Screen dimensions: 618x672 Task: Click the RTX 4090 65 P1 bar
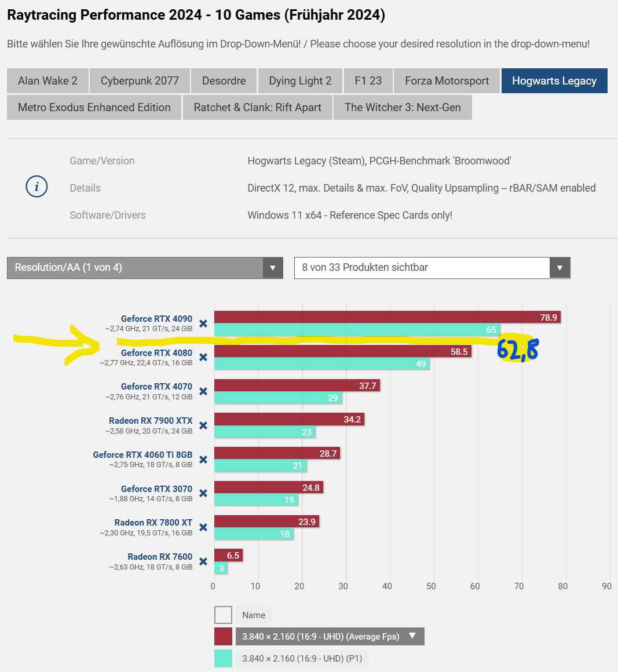coord(357,329)
